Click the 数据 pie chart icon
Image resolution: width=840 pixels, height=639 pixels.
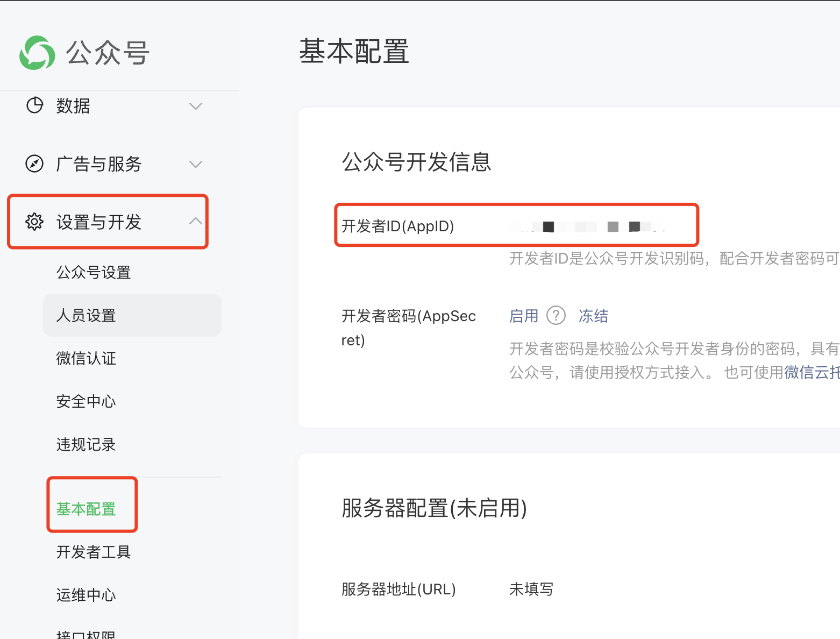[35, 105]
